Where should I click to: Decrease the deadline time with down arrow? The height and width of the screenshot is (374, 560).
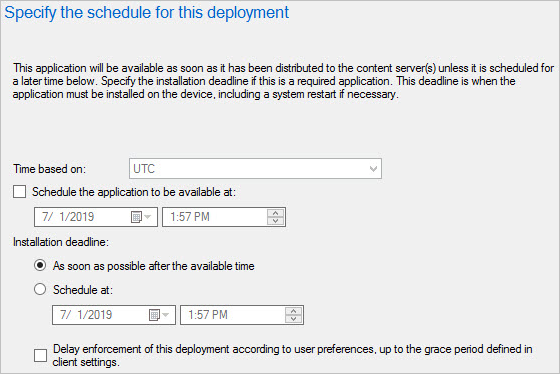pyautogui.click(x=294, y=319)
